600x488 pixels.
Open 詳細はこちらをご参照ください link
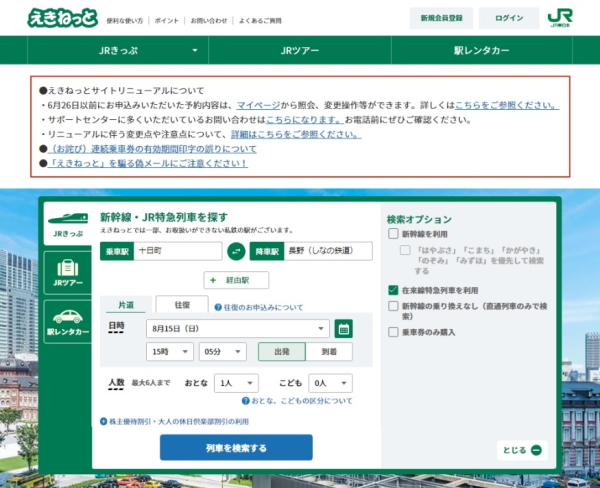pyautogui.click(x=296, y=134)
